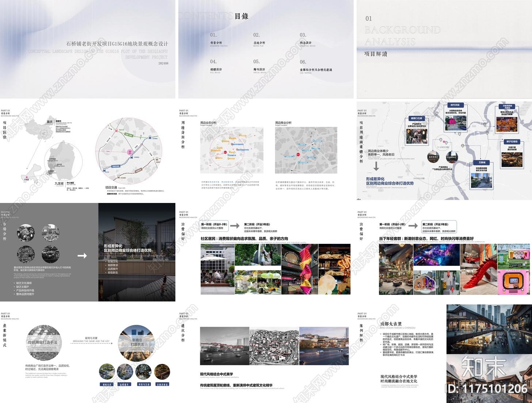532x403 pixels.
Task: Click the 九龙坡 district label
Action: tap(59, 183)
